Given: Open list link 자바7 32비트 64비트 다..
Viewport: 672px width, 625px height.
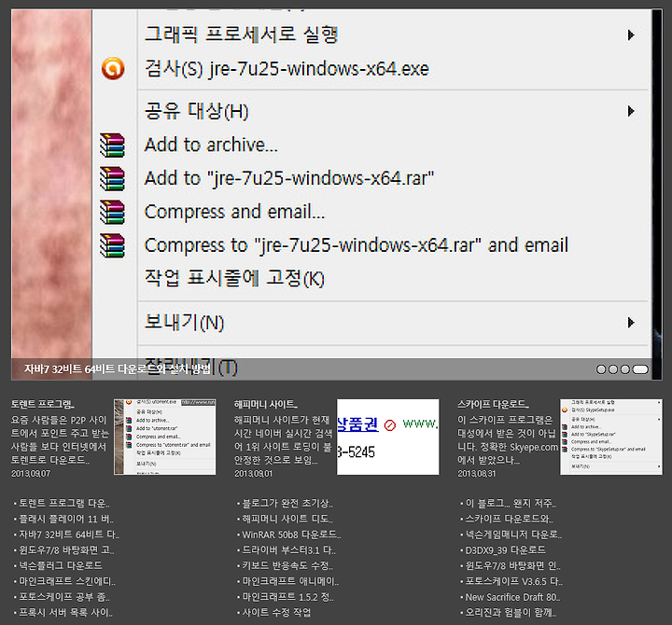Looking at the screenshot, I should (69, 535).
